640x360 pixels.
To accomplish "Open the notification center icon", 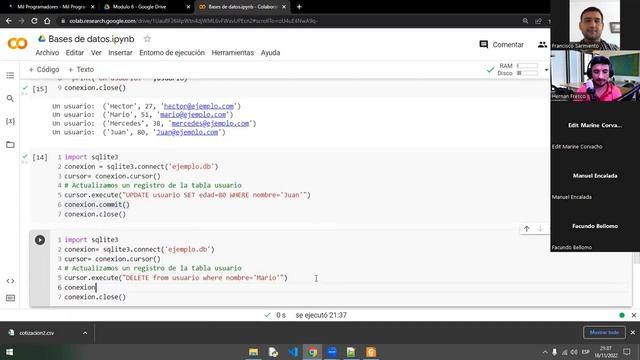I will coord(627,351).
